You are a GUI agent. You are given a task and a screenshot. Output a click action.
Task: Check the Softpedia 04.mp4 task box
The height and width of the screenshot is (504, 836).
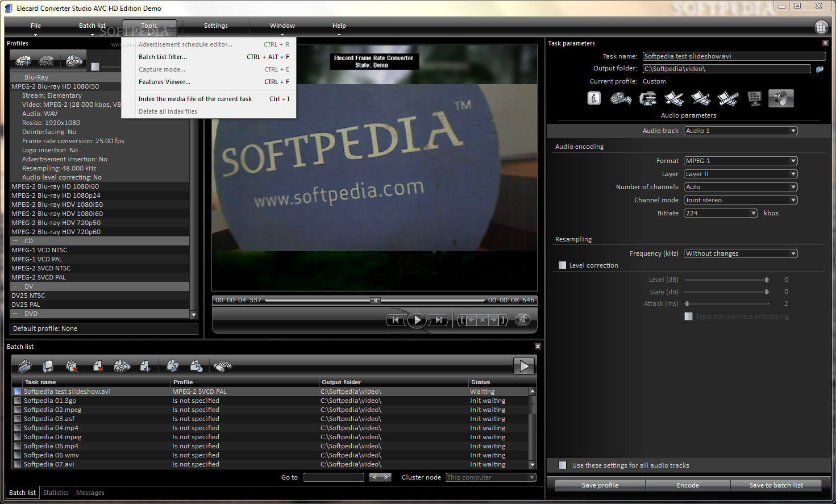18,428
